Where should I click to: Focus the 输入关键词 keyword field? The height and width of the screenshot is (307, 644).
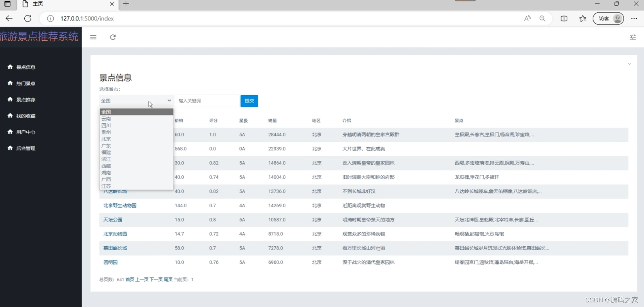click(x=207, y=101)
